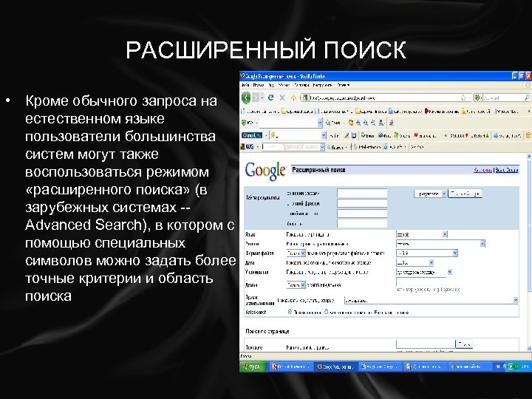Click the exact phrase input field

click(x=362, y=203)
